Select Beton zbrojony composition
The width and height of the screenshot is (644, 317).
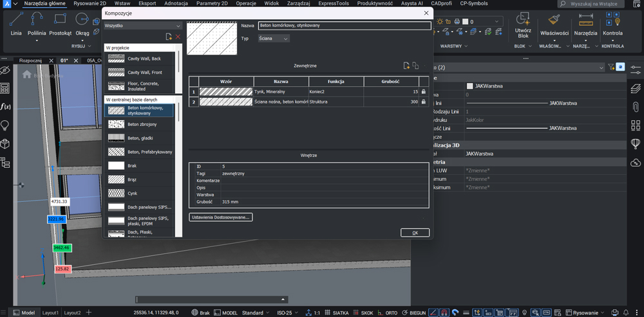[139, 124]
